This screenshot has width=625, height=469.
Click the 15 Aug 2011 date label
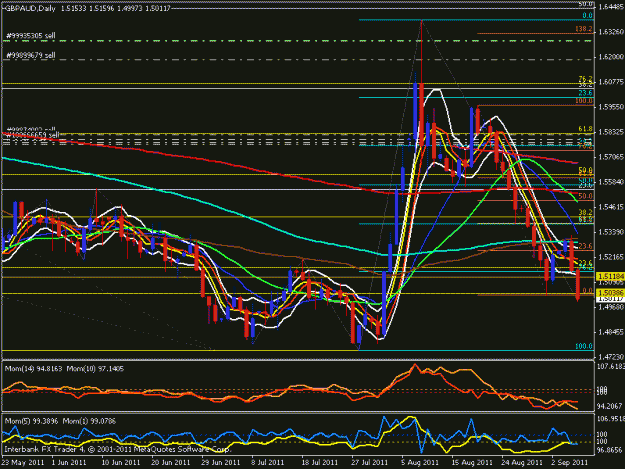click(x=472, y=463)
